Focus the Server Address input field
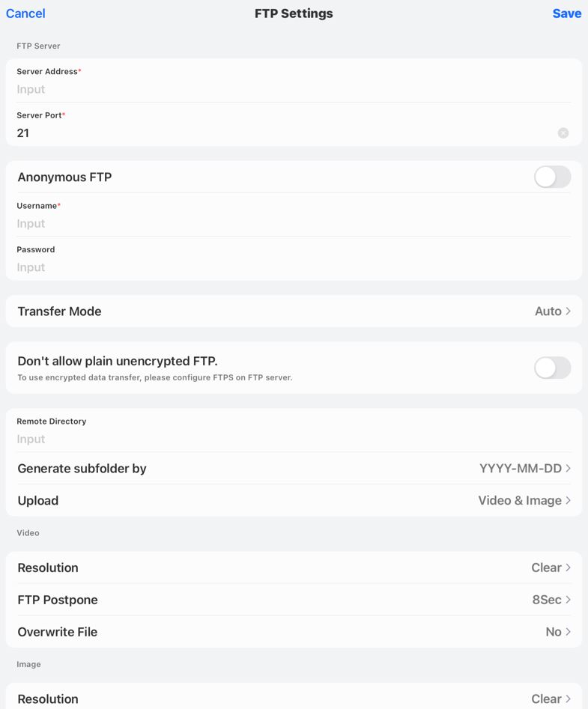The width and height of the screenshot is (588, 709). 285,90
